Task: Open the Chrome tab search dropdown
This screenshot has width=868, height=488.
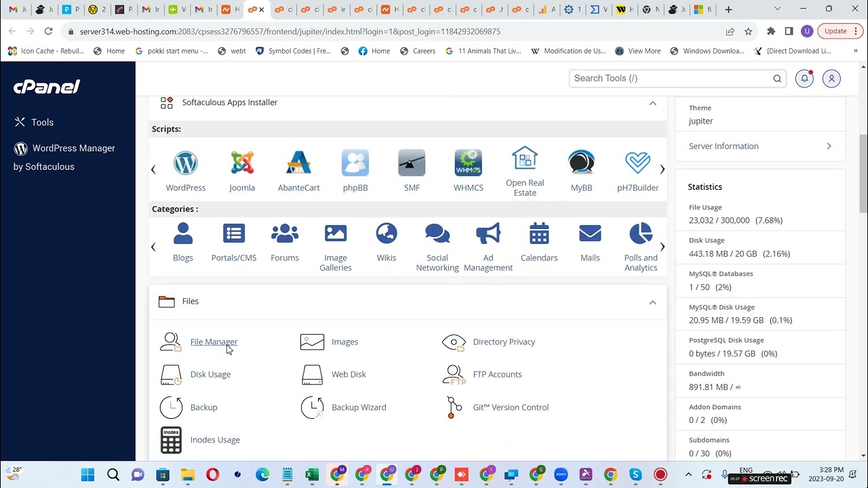Action: 777,9
